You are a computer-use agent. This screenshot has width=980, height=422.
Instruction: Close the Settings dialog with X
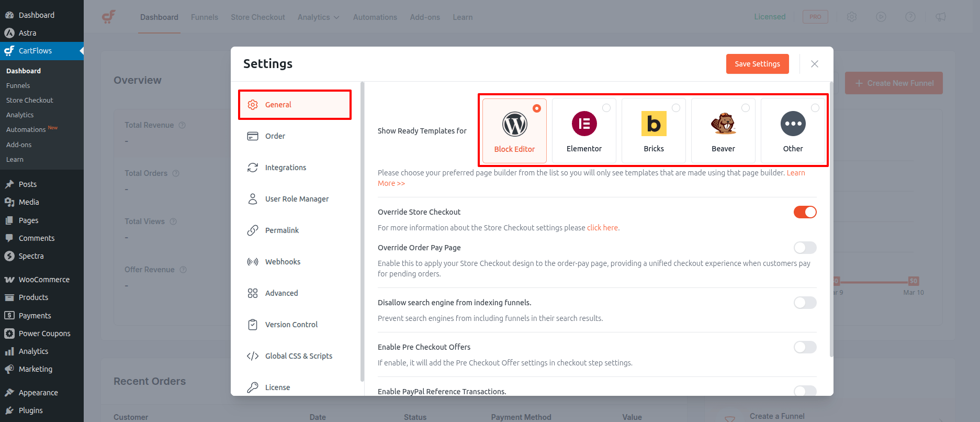815,64
